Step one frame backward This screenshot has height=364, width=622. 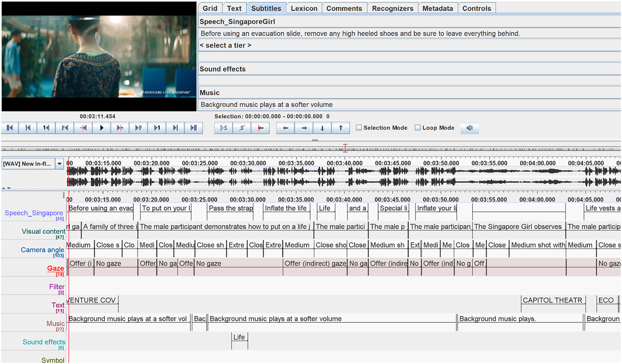tap(65, 128)
